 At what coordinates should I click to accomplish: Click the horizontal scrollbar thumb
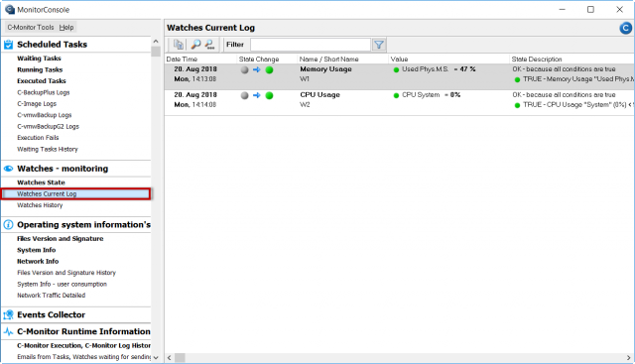point(180,358)
